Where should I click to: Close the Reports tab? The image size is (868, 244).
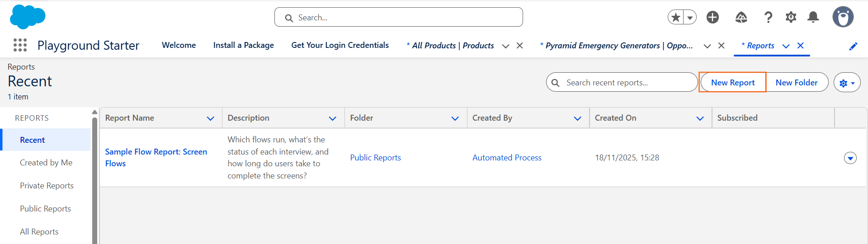pyautogui.click(x=801, y=46)
